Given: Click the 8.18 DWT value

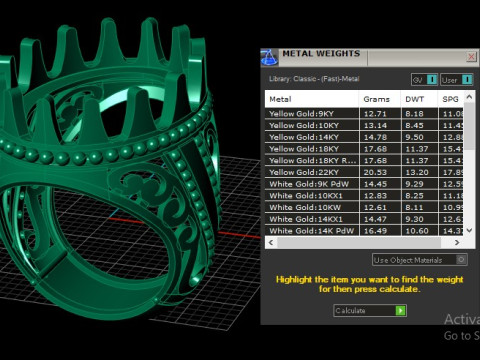Looking at the screenshot, I should tap(414, 114).
